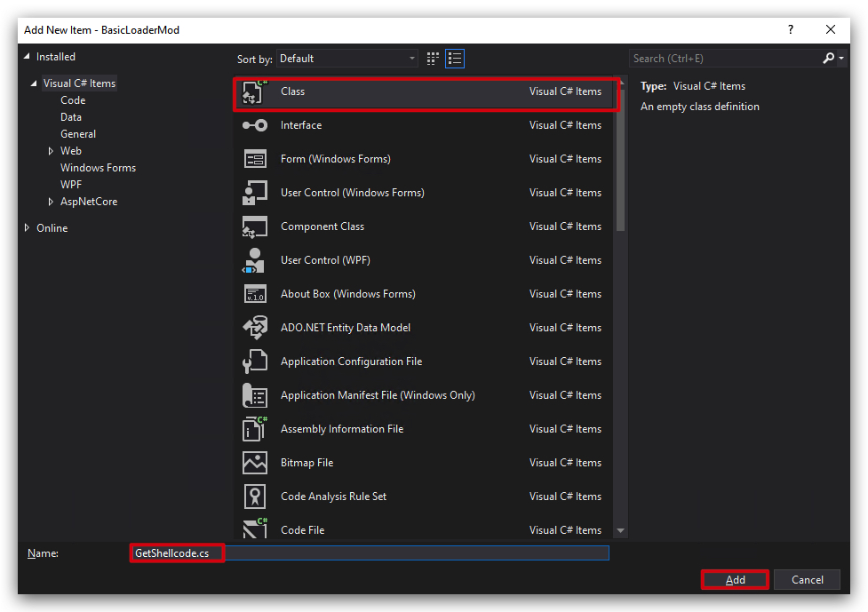Image resolution: width=868 pixels, height=612 pixels.
Task: Switch to medium icons list view
Action: click(x=455, y=59)
